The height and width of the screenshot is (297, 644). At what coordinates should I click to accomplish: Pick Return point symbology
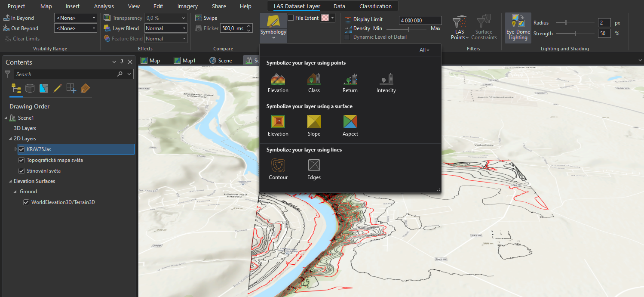point(350,83)
